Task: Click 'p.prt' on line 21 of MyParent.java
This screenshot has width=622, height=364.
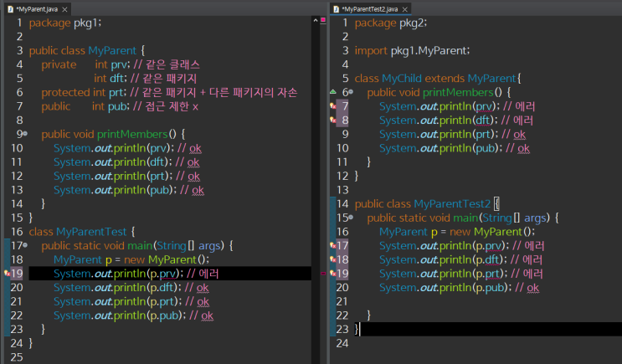Action: pos(162,301)
